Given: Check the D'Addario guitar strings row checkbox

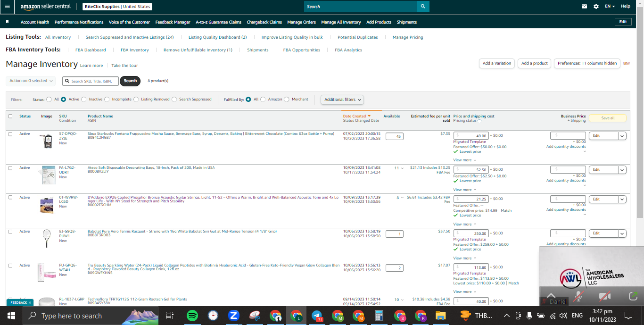Looking at the screenshot, I should (10, 197).
